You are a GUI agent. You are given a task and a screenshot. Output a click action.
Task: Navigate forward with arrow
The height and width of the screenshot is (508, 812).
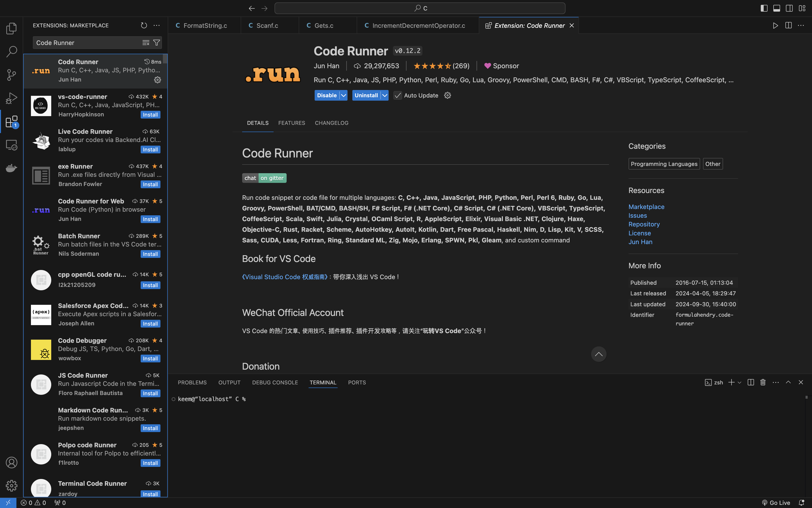264,8
